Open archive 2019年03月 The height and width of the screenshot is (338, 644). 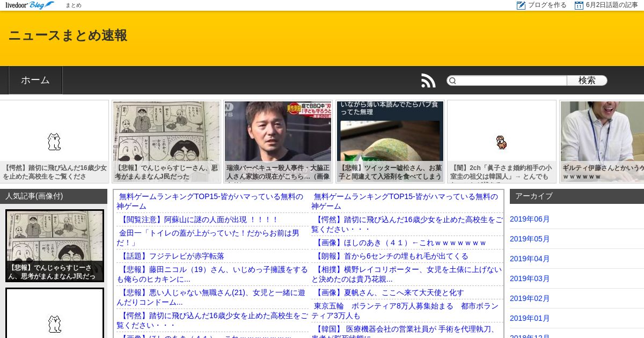click(x=530, y=278)
